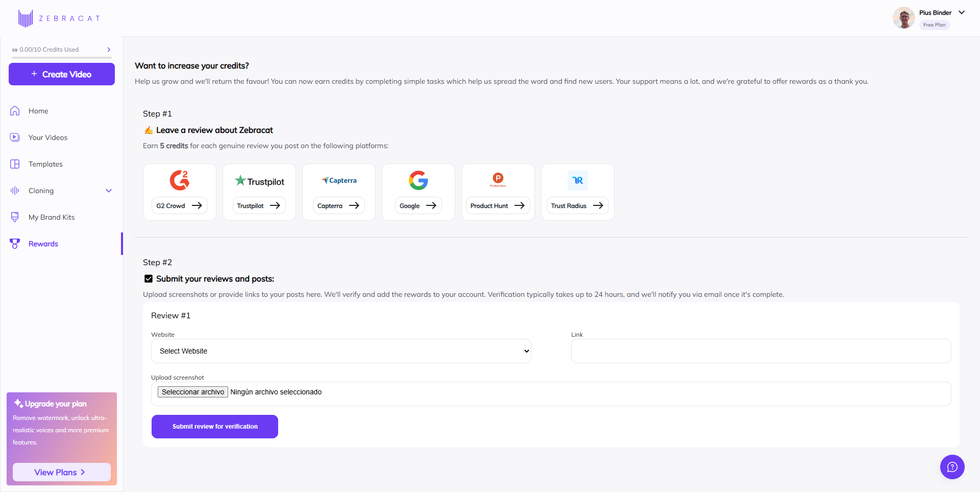Open the account menu chevron near Pius Binder
This screenshot has height=492, width=980.
click(x=962, y=13)
